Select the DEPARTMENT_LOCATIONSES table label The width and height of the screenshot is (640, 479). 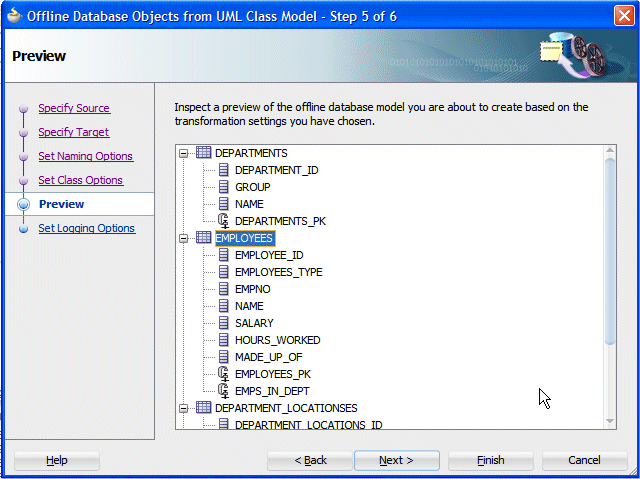[286, 408]
